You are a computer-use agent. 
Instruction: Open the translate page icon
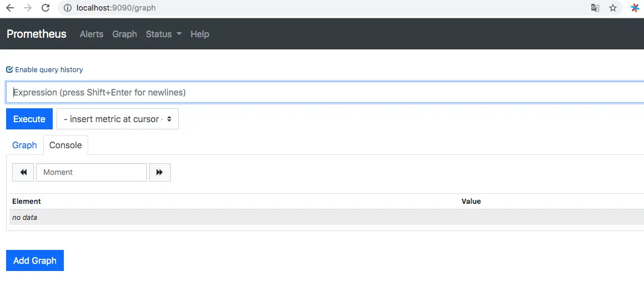pos(595,8)
